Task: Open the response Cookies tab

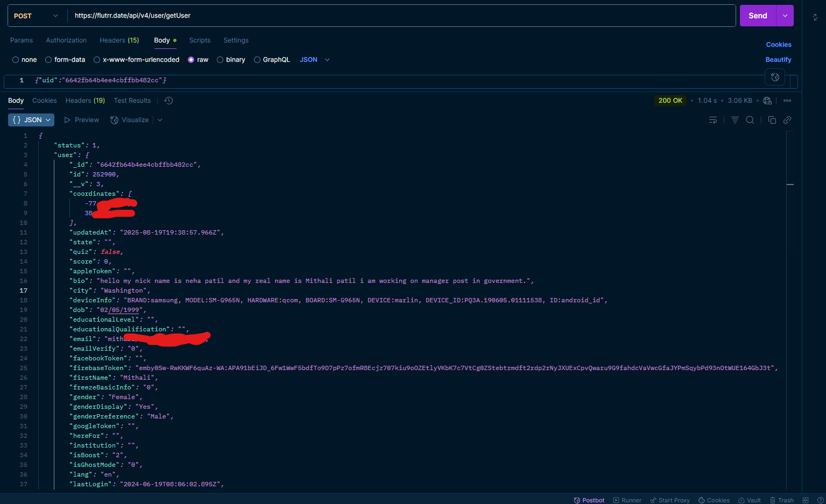Action: tap(45, 101)
